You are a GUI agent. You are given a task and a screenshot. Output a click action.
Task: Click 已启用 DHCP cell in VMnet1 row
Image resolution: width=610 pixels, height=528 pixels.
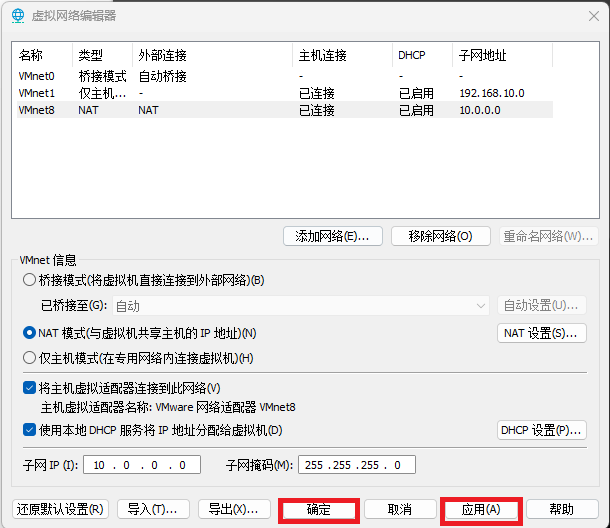(416, 93)
